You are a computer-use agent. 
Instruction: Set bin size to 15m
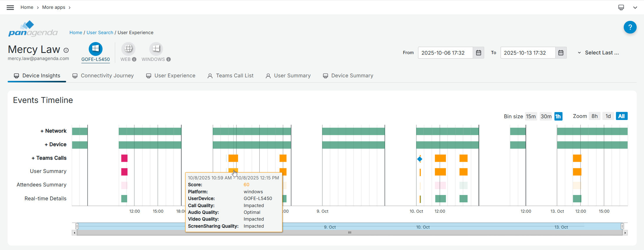pyautogui.click(x=531, y=116)
